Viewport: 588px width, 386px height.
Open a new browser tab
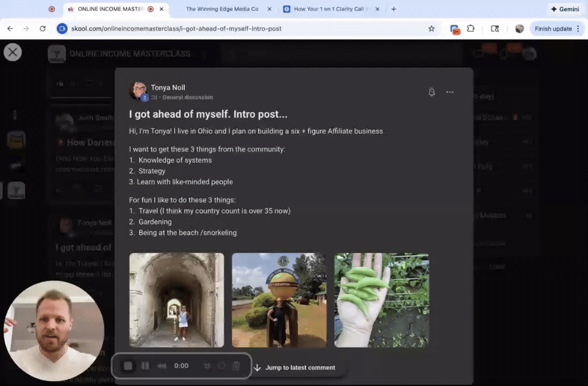click(393, 9)
